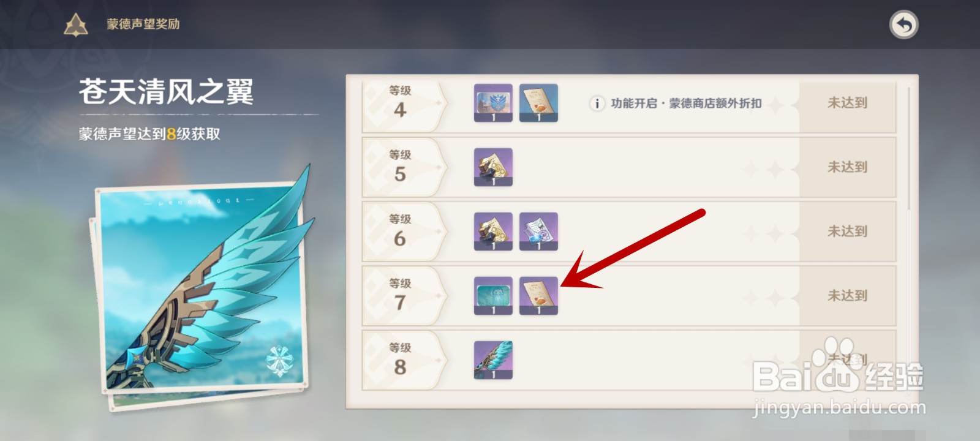Image resolution: width=980 pixels, height=441 pixels.
Task: Click level 6 未达到 status button
Action: pos(847,232)
